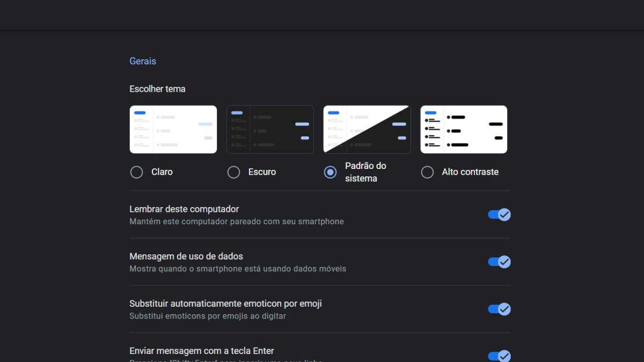The width and height of the screenshot is (644, 362).
Task: Click the Escuro theme label text
Action: [x=261, y=172]
